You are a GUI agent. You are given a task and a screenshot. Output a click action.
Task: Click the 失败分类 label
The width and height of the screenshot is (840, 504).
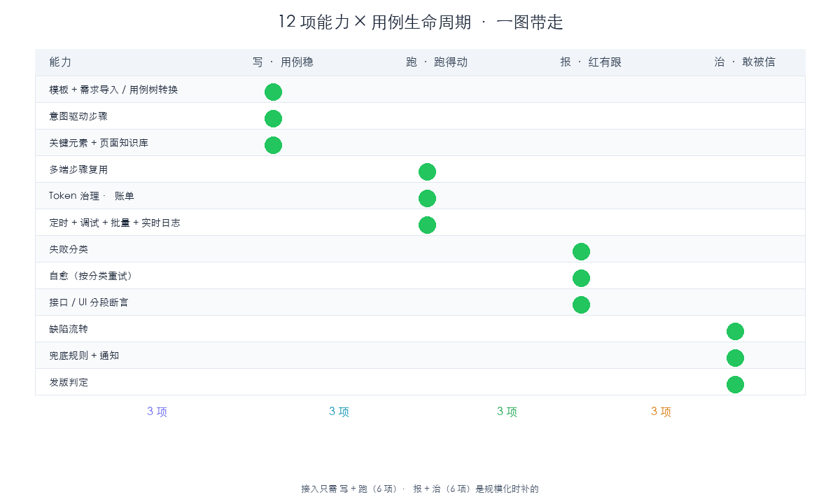(x=69, y=249)
